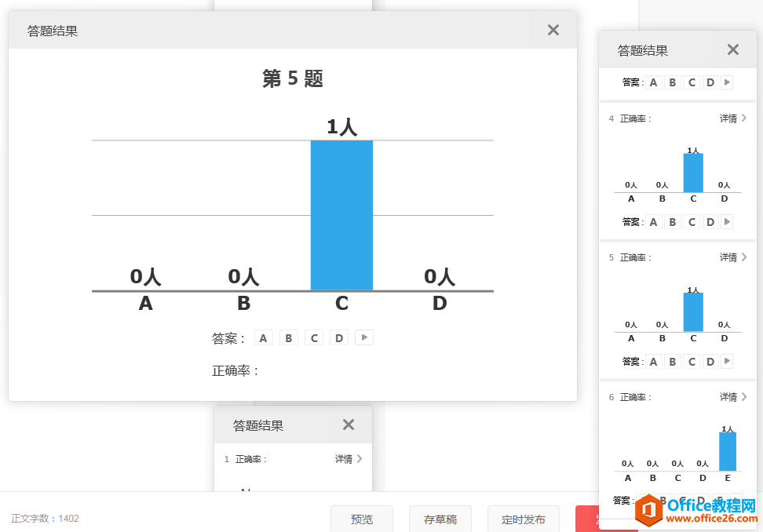Set answer A for question 5 in side panel
The height and width of the screenshot is (532, 763).
654,361
